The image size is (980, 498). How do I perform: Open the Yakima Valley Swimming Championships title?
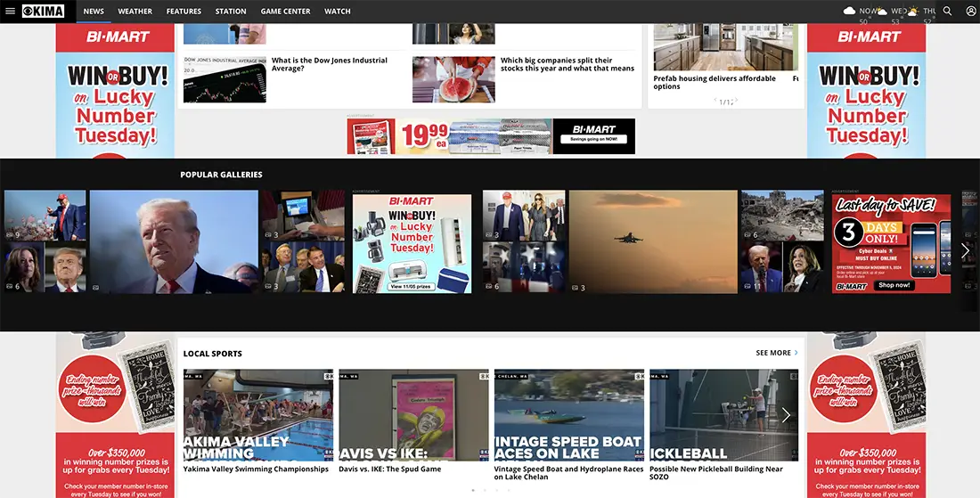(256, 469)
